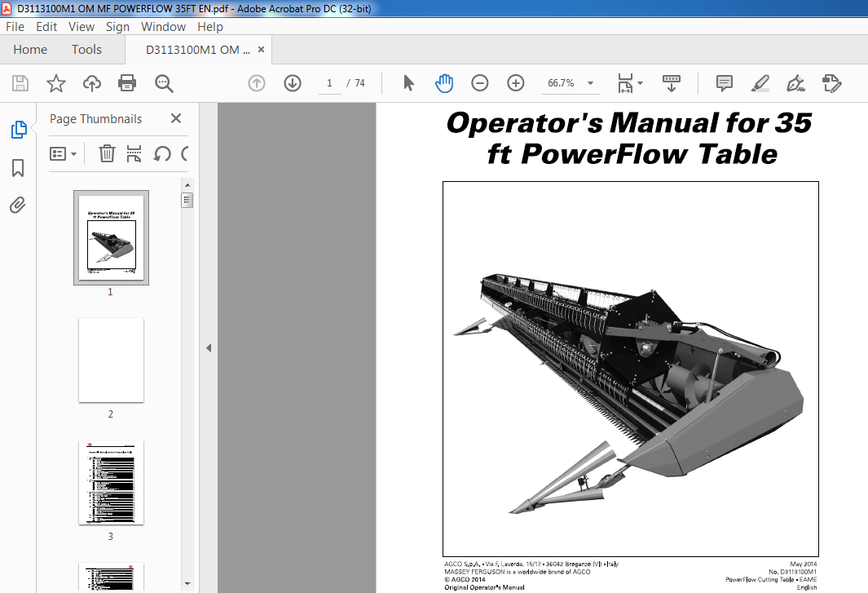
Task: Open the File menu
Action: 15,27
